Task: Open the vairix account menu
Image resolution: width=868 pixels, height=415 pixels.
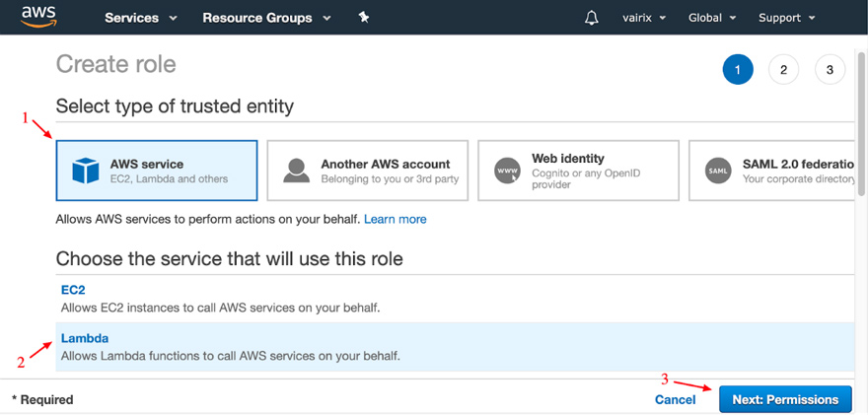Action: pos(644,18)
